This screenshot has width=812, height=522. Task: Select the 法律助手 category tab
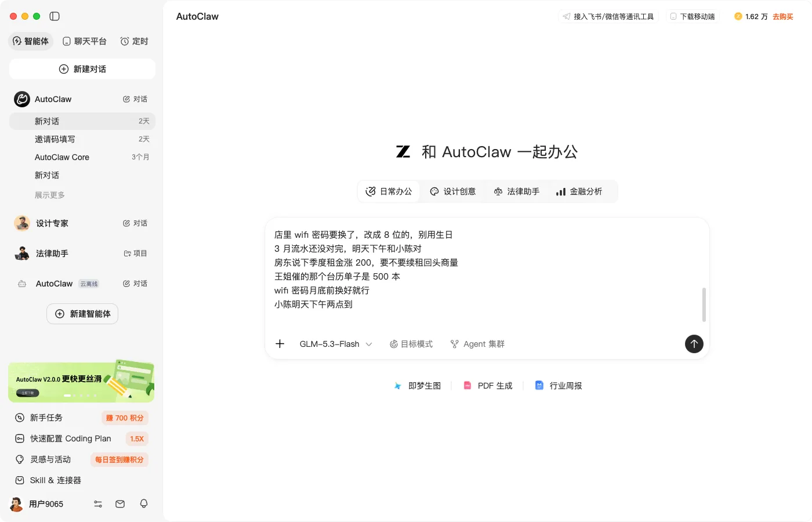coord(516,191)
